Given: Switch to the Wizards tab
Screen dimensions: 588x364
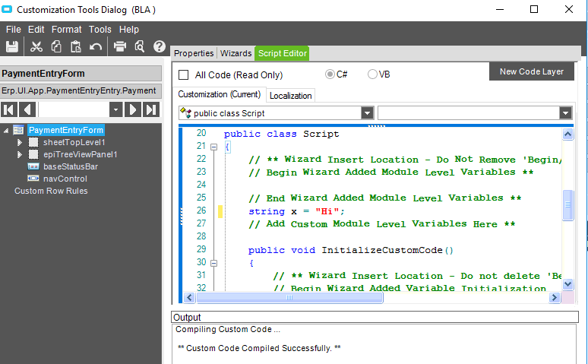Looking at the screenshot, I should tap(236, 53).
